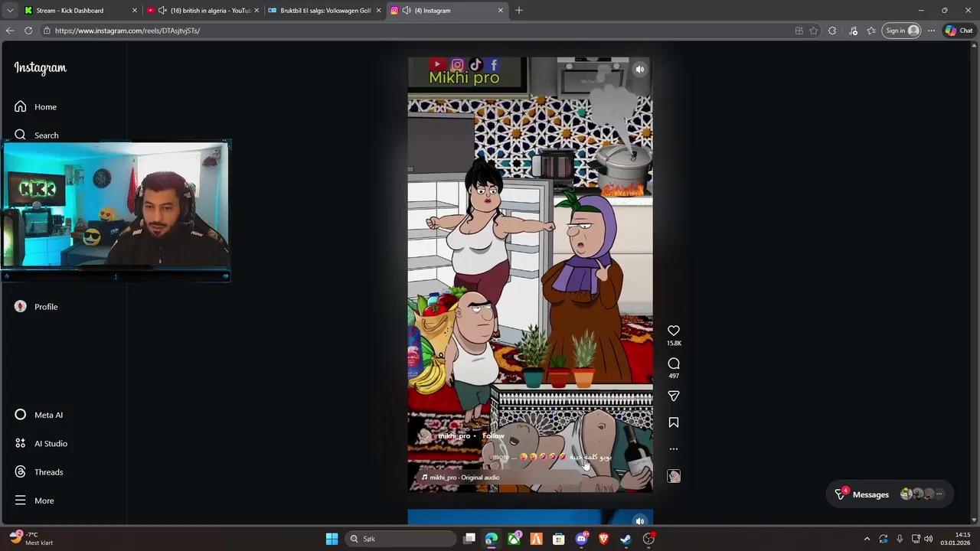Save the reel using the bookmark icon
This screenshot has width=980, height=551.
(x=674, y=422)
